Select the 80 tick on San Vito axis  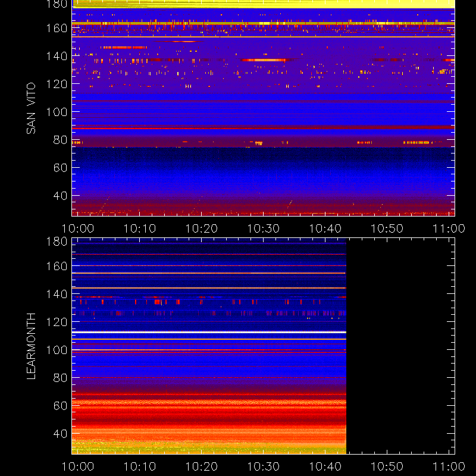tap(60, 140)
